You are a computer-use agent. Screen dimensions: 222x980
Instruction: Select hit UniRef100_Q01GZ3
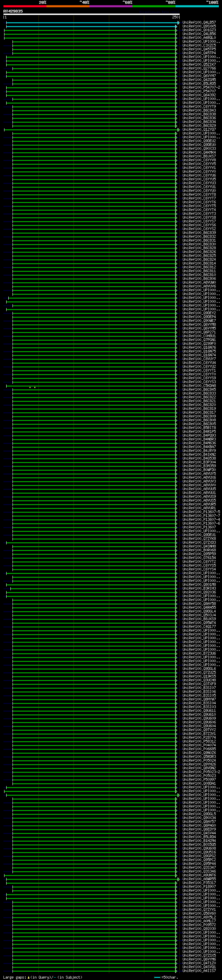click(199, 30)
